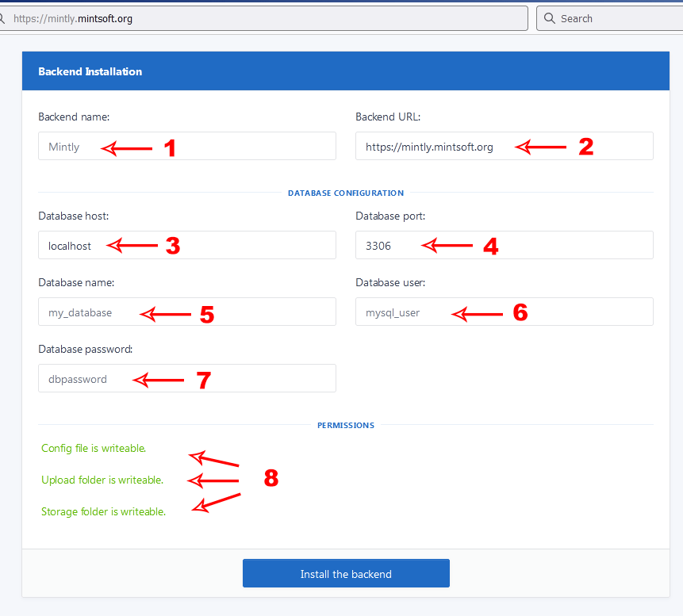
Task: Click the 'Backend Installation' header title
Action: tap(90, 71)
